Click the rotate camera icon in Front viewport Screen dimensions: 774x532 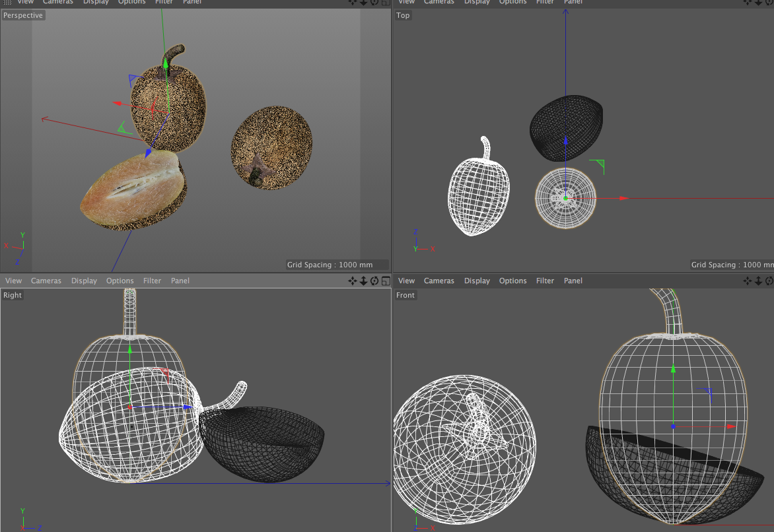tap(769, 281)
